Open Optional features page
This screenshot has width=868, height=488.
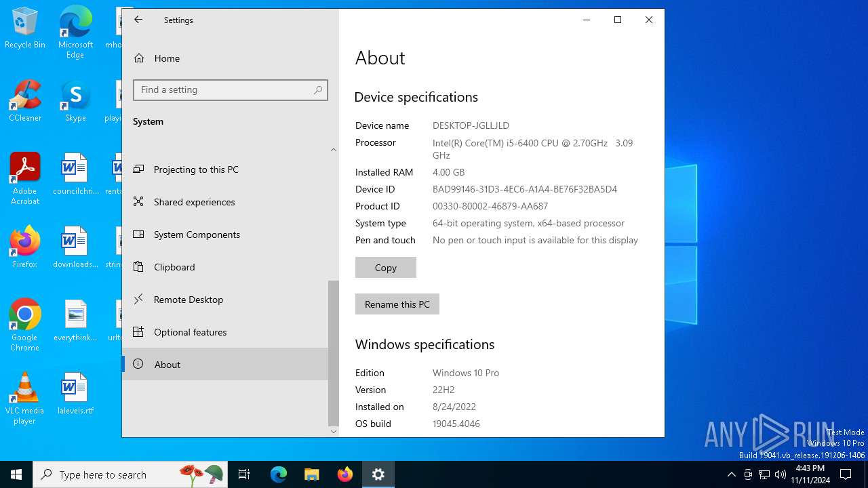[225, 332]
